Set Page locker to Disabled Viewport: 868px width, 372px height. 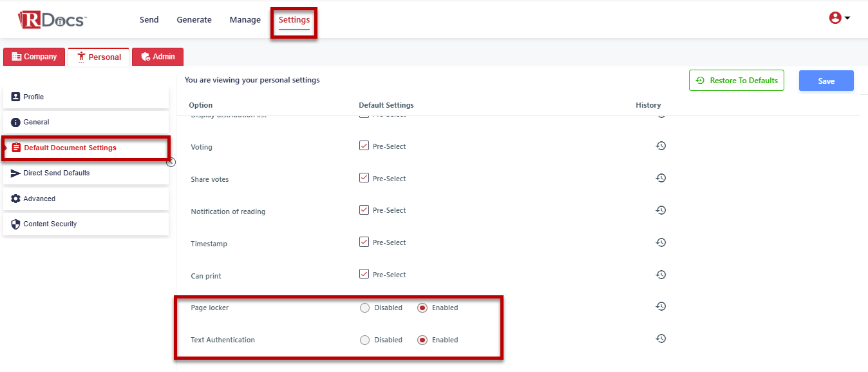coord(365,308)
